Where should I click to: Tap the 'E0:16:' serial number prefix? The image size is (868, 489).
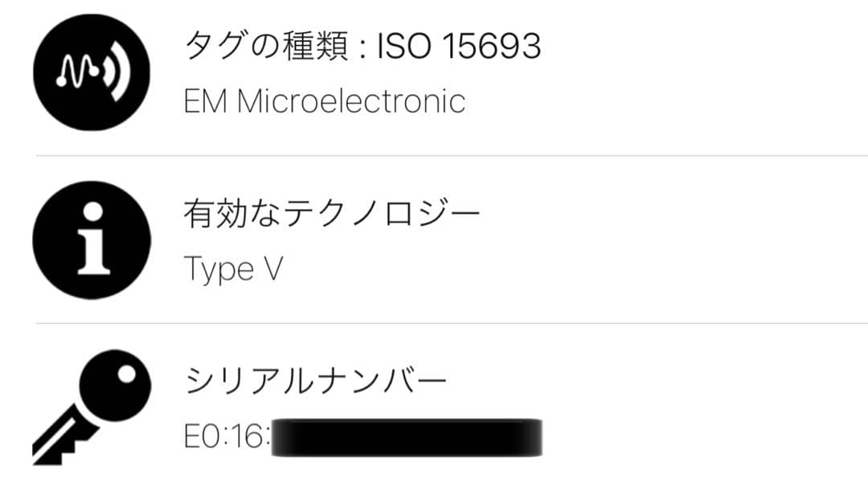point(225,437)
